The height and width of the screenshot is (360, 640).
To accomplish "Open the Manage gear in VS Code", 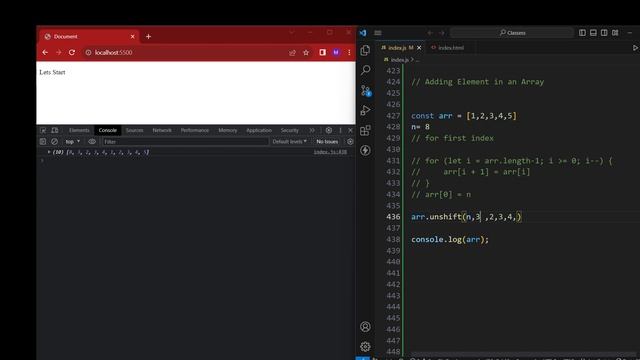I will click(365, 347).
